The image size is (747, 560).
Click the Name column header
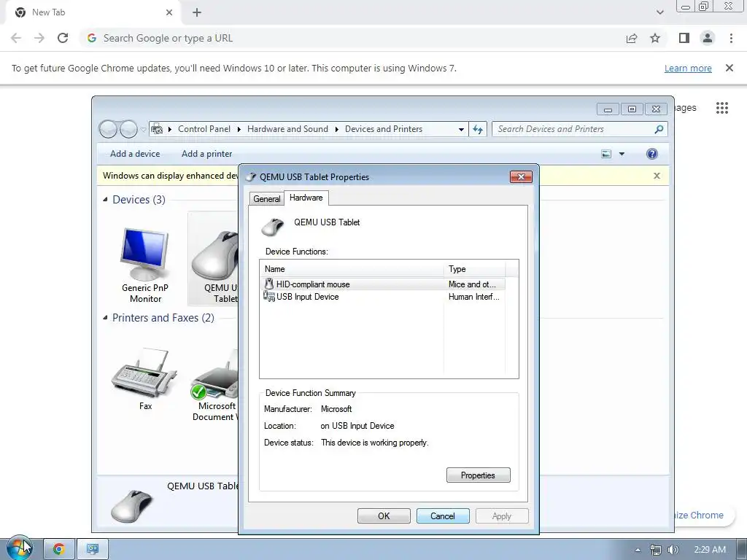352,269
